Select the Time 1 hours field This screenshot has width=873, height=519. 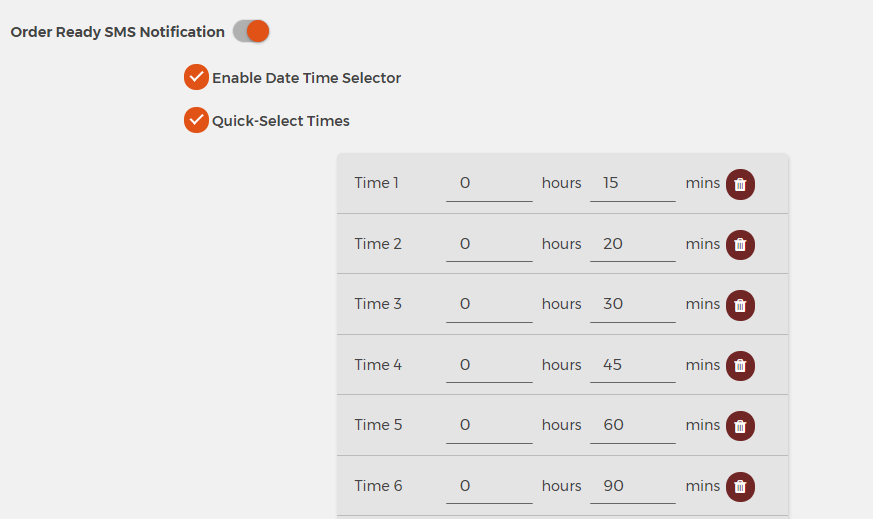point(489,184)
